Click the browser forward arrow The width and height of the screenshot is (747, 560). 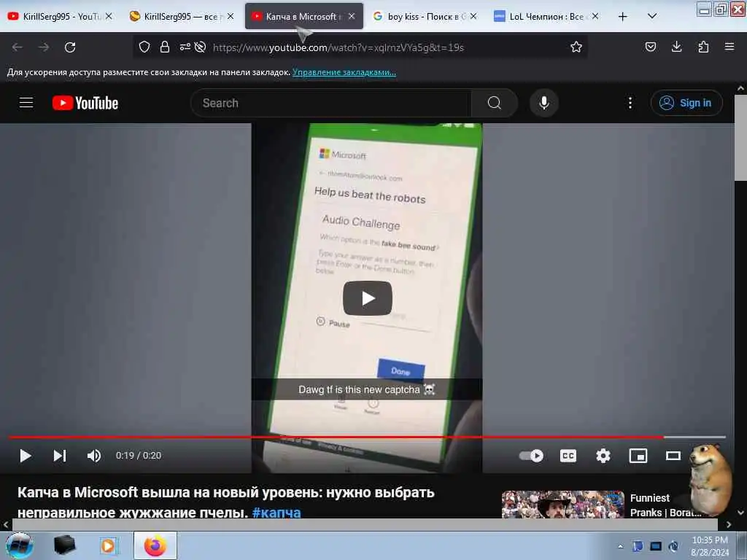44,47
